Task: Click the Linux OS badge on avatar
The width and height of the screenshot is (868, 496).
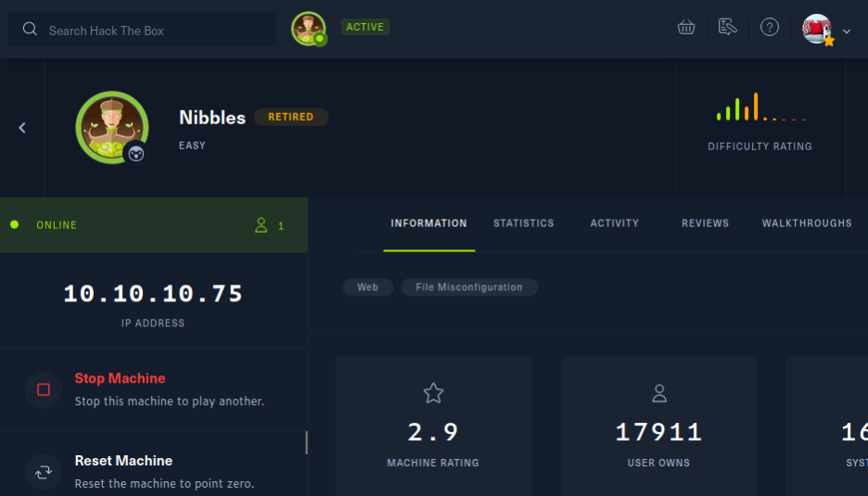Action: [136, 153]
